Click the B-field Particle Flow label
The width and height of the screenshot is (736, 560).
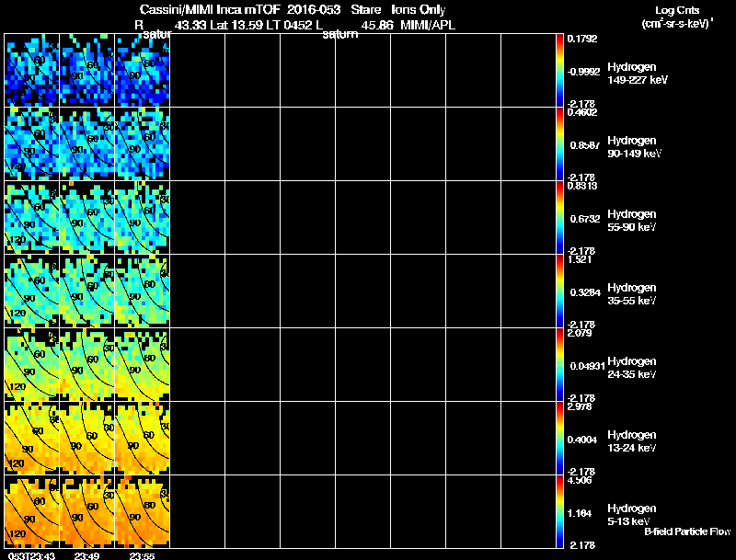pos(687,531)
